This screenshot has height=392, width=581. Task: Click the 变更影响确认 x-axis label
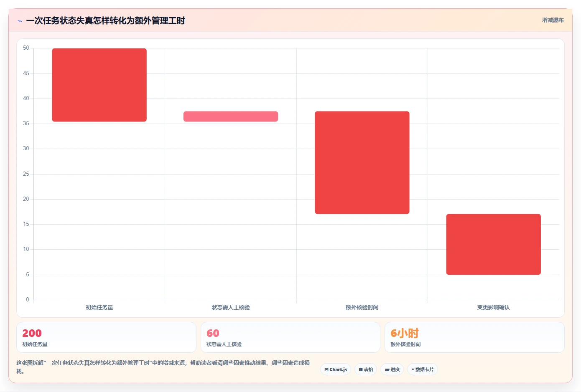pos(494,307)
